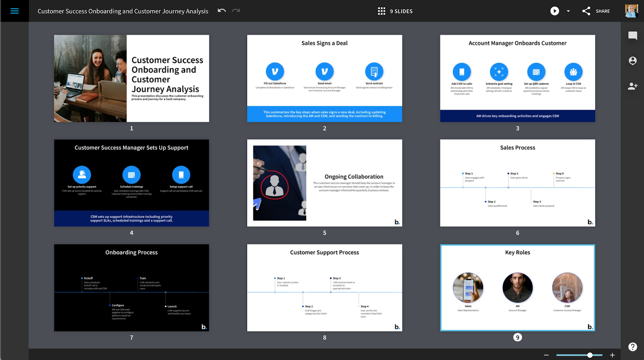This screenshot has height=360, width=644.
Task: Open the hamburger main menu
Action: (14, 11)
